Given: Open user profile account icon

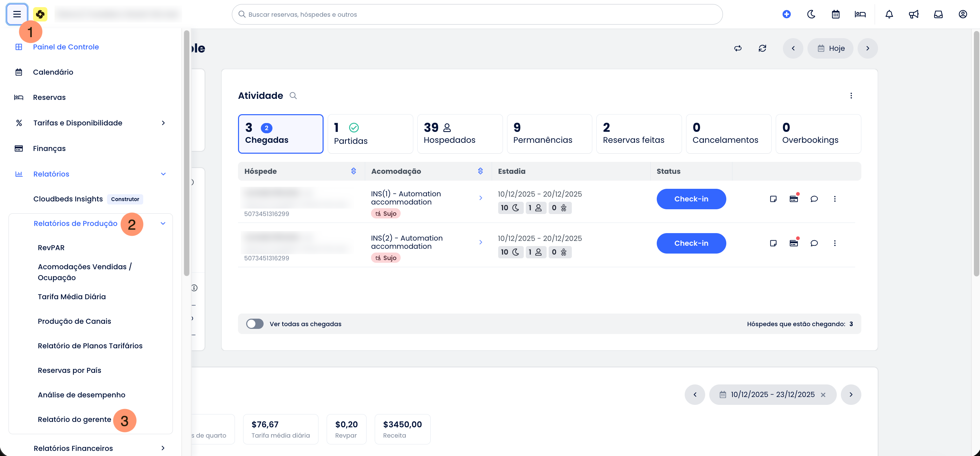Looking at the screenshot, I should point(963,14).
